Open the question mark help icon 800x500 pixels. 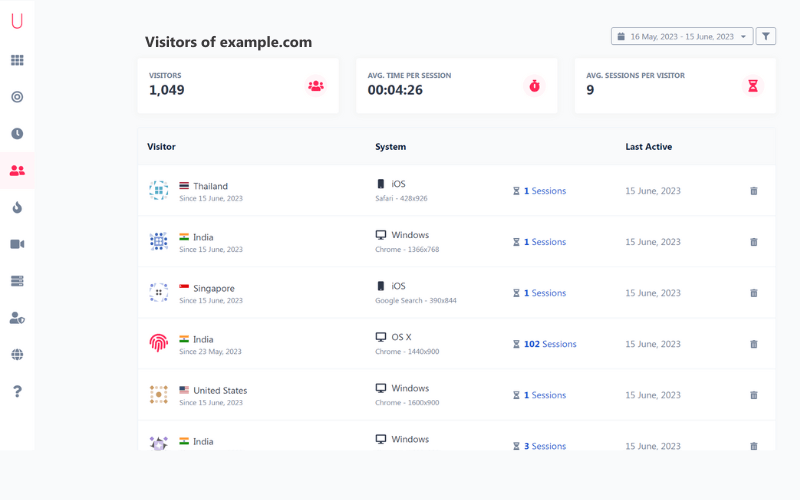[x=17, y=391]
